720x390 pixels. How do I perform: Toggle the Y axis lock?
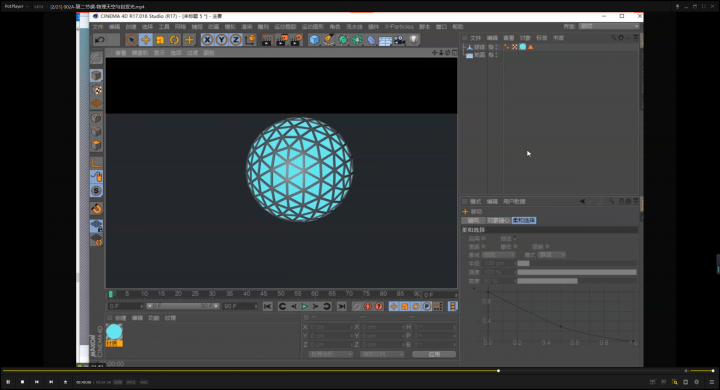click(x=221, y=40)
